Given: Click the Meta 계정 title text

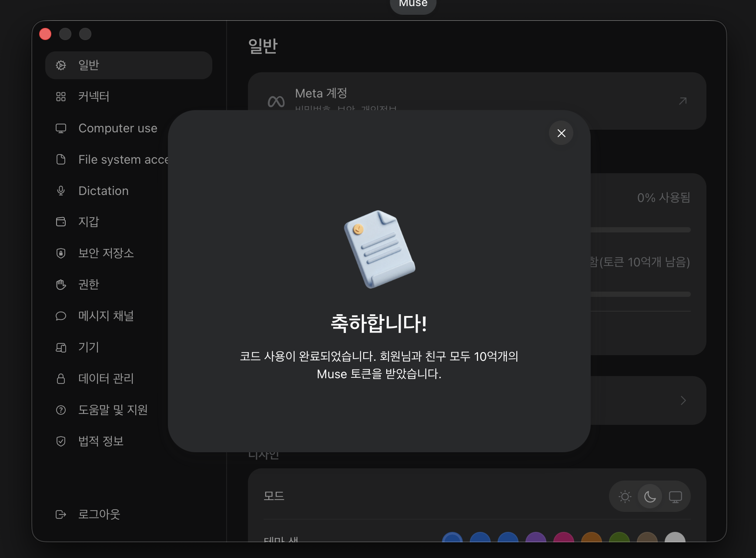Looking at the screenshot, I should coord(321,93).
